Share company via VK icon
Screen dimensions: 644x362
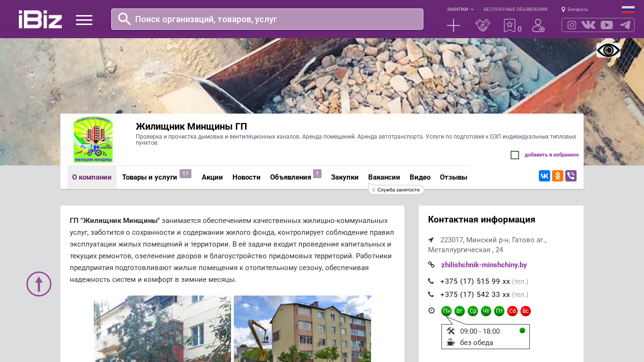(545, 176)
